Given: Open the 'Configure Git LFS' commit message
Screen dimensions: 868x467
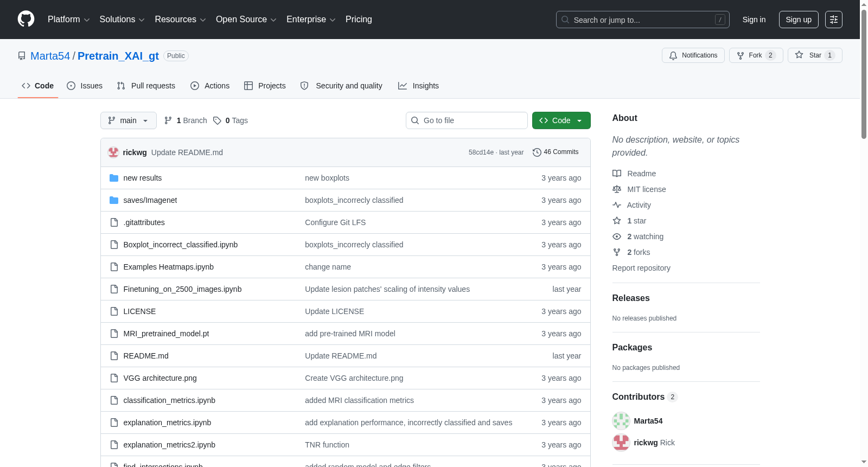Looking at the screenshot, I should 335,222.
